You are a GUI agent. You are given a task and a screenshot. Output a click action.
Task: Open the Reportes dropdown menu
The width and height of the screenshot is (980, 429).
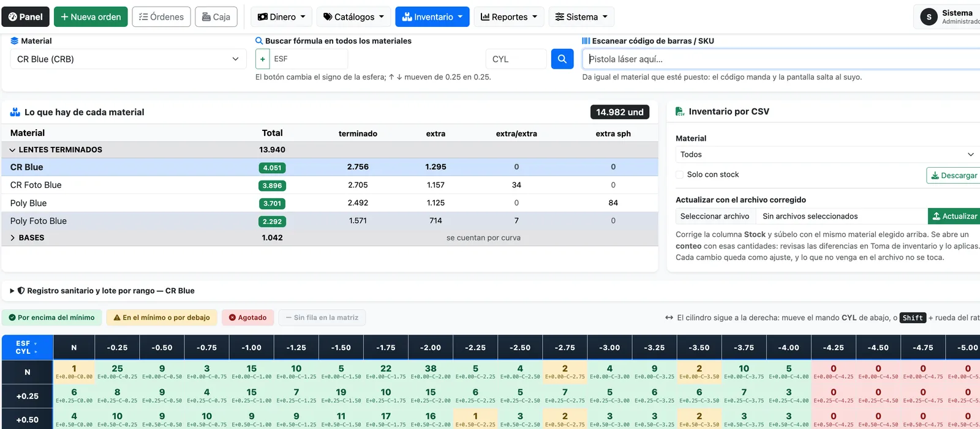[x=509, y=17]
